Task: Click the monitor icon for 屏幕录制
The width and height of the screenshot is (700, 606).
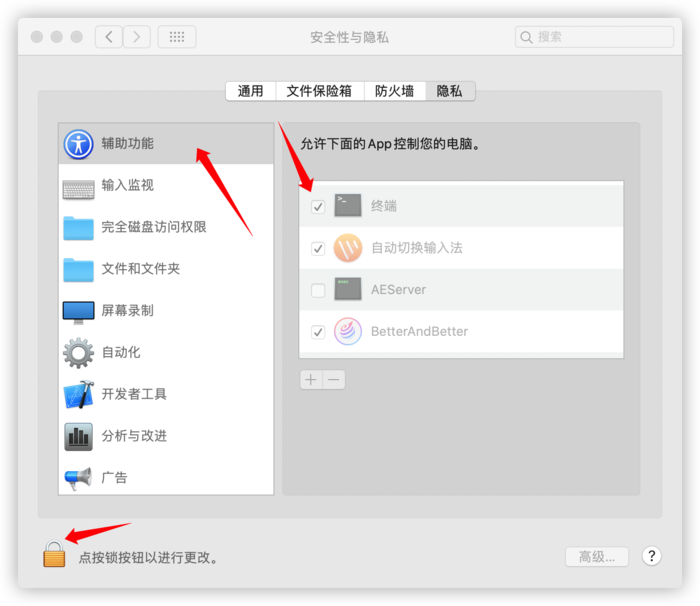Action: (x=79, y=312)
